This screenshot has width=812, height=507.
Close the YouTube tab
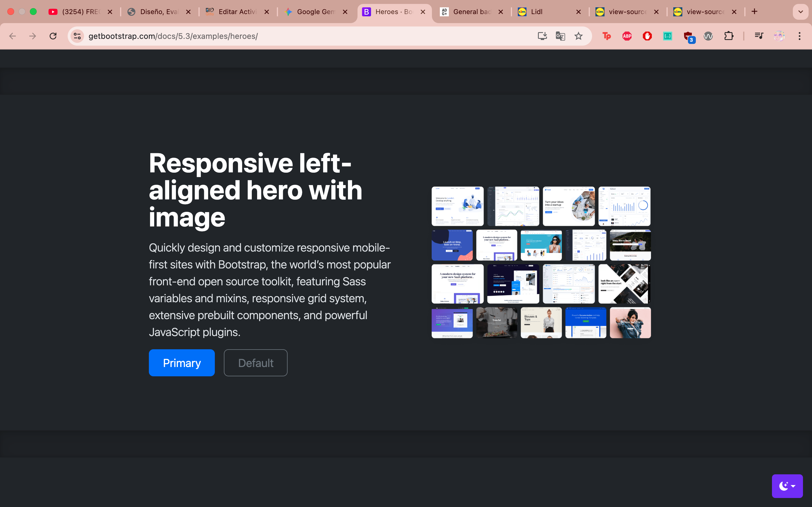coord(110,12)
